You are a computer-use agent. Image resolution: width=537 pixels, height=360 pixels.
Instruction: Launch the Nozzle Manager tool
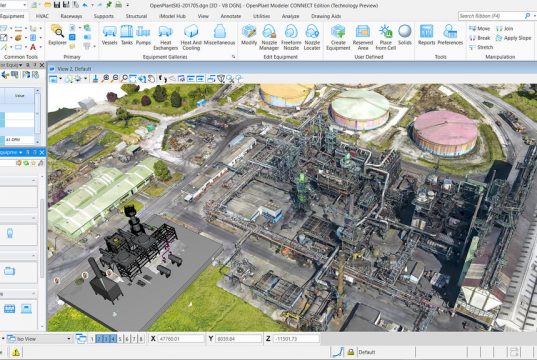pyautogui.click(x=269, y=38)
